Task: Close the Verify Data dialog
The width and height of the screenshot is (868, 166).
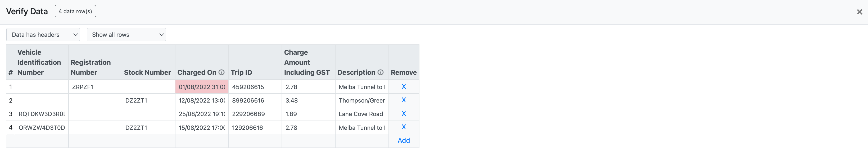Action: click(860, 11)
